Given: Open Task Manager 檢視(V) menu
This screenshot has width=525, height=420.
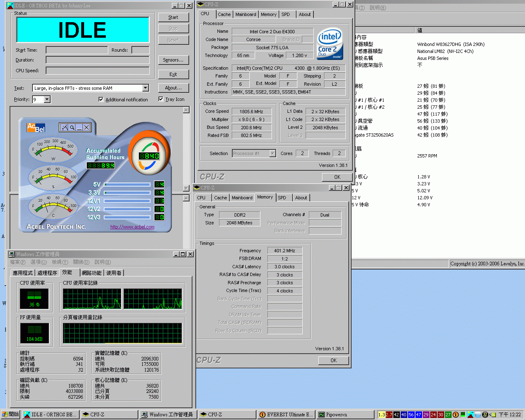Looking at the screenshot, I should [60, 262].
